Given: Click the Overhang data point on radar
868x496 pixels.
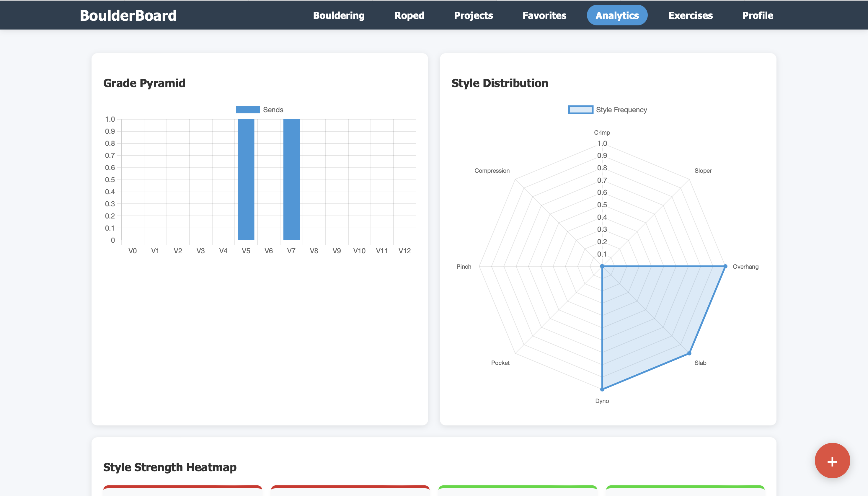Looking at the screenshot, I should tap(725, 266).
